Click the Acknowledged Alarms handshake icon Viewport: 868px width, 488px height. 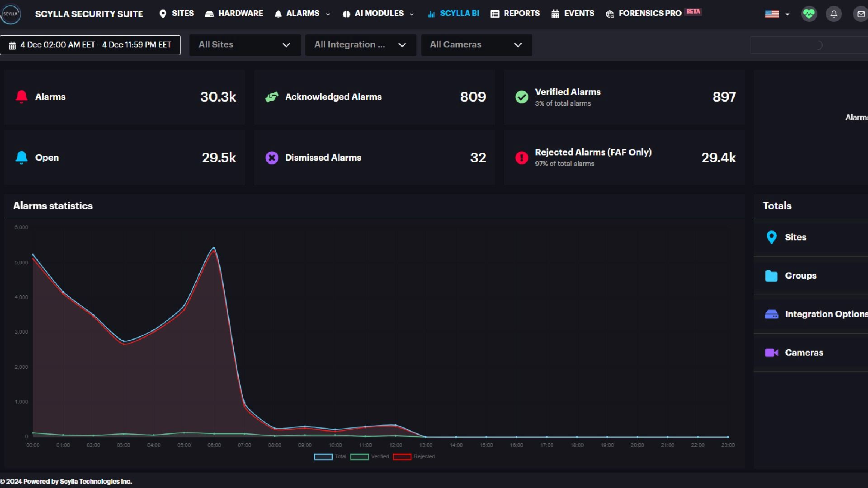272,97
